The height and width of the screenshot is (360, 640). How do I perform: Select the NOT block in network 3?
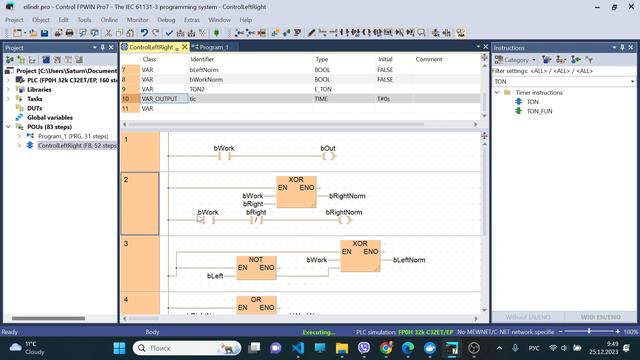tap(256, 268)
